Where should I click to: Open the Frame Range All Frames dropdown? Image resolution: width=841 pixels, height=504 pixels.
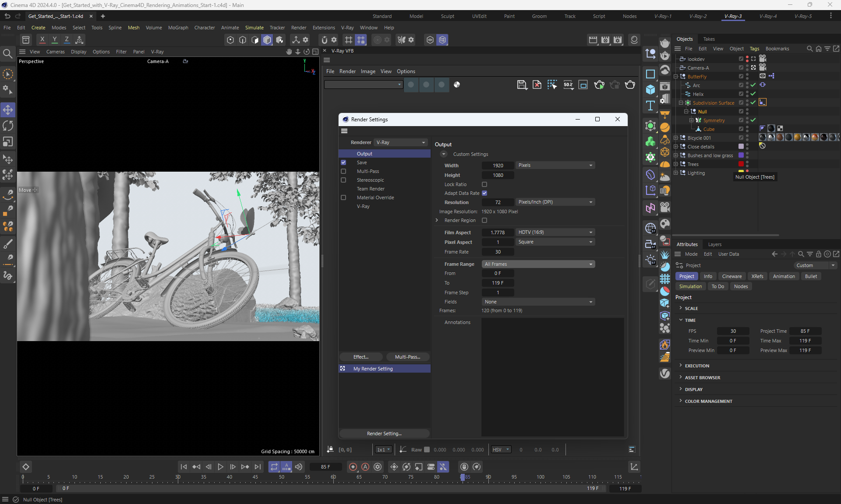click(x=538, y=264)
